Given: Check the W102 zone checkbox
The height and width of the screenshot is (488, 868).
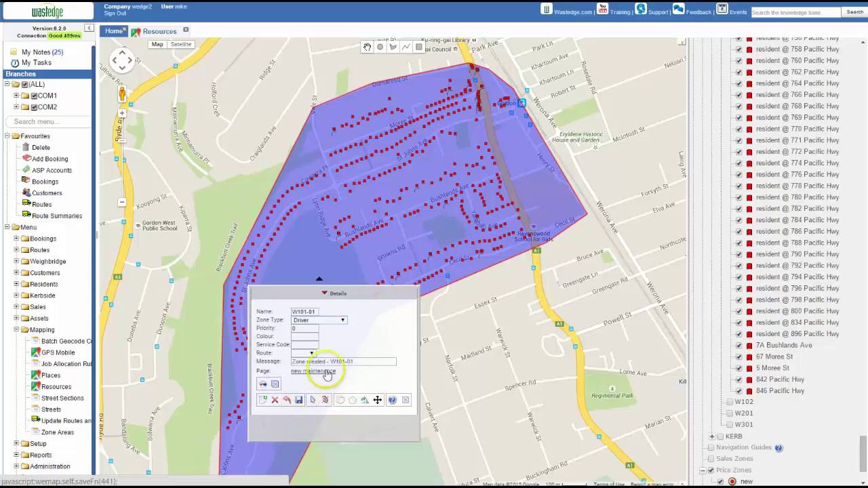Looking at the screenshot, I should 730,402.
